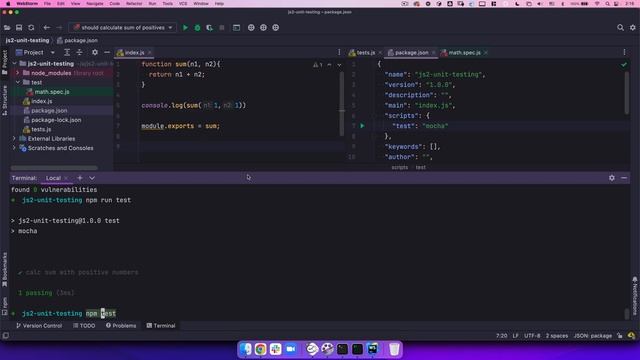Click the warning indicator in index.js editor

[x=318, y=65]
